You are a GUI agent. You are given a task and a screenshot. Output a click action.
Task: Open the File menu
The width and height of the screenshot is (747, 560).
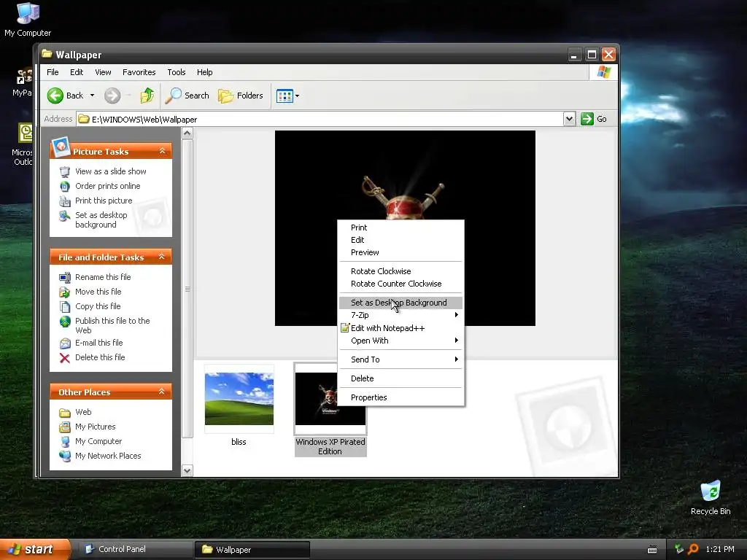click(53, 72)
